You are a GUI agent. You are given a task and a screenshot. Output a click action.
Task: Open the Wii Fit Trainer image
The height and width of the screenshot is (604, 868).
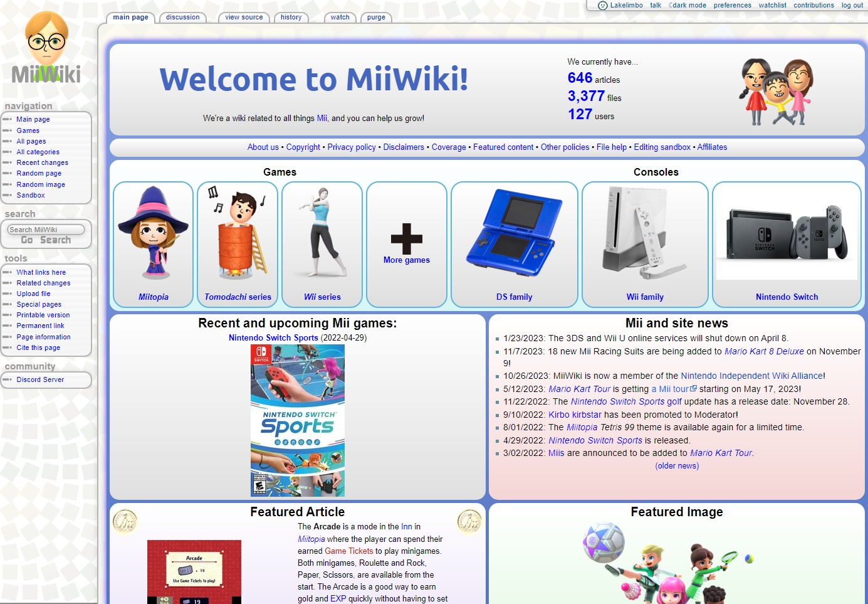(322, 233)
